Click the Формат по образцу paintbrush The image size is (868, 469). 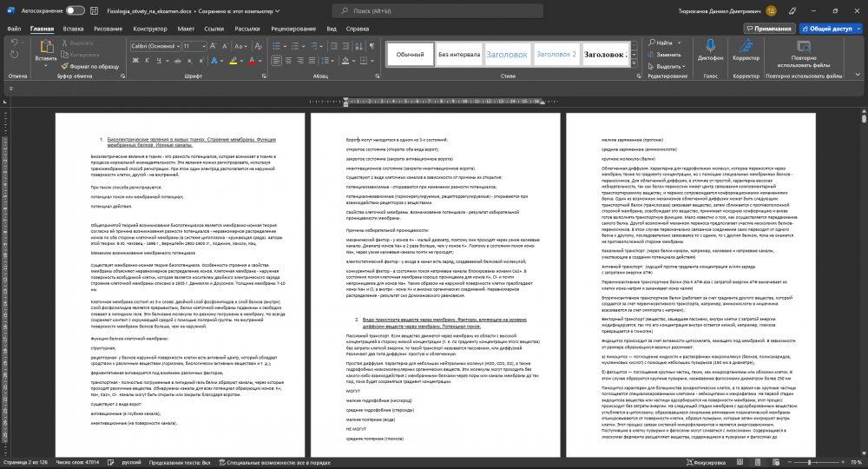point(90,66)
